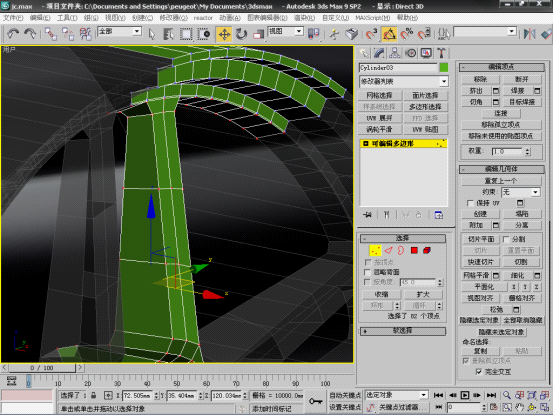This screenshot has height=415, width=553.
Task: Toggle the angle snap icon
Action: coord(389,34)
